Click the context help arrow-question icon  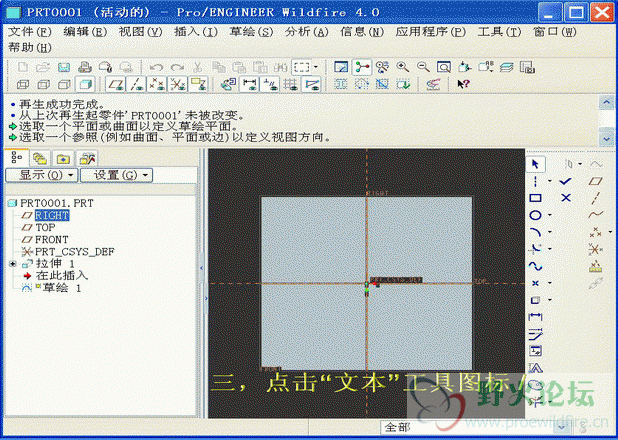(463, 84)
